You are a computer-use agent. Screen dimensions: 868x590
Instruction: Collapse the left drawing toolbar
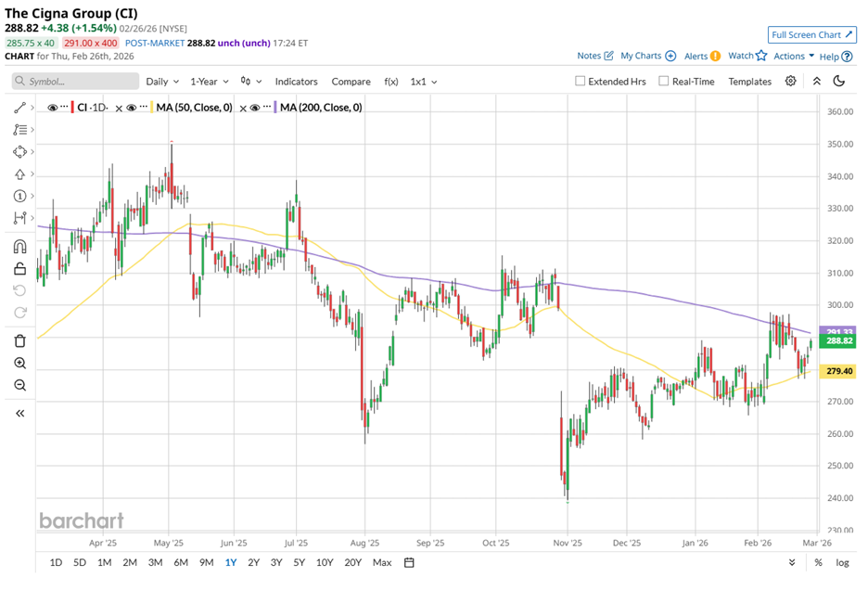point(19,413)
